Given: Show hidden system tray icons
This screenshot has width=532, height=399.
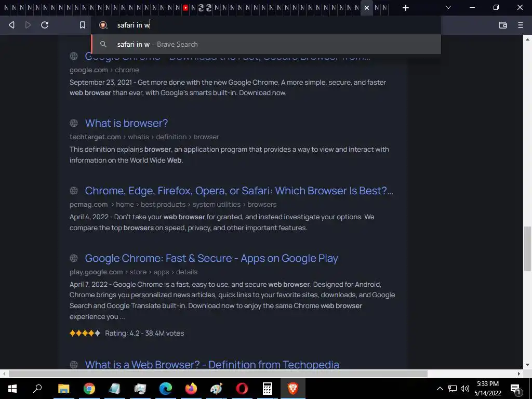Looking at the screenshot, I should pos(440,389).
